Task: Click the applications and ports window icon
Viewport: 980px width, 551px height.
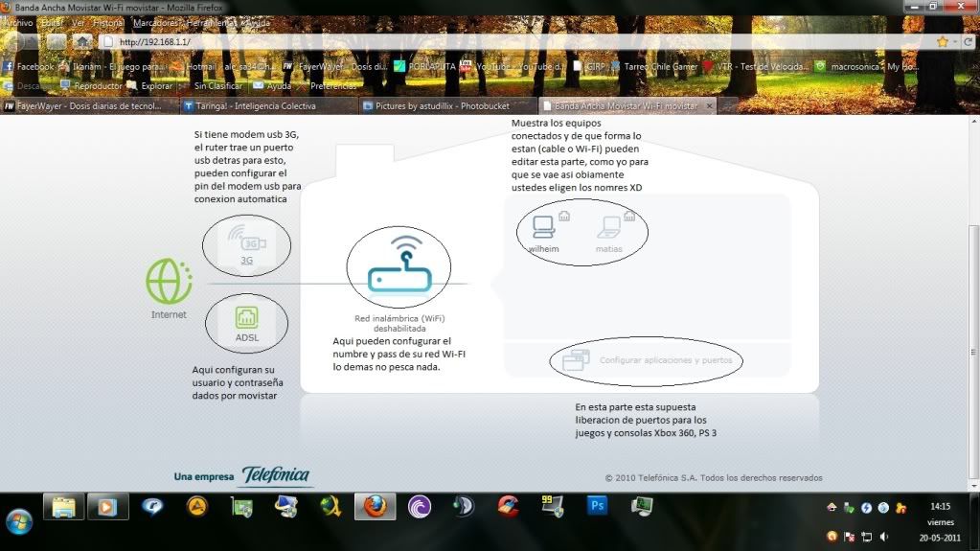Action: [576, 360]
